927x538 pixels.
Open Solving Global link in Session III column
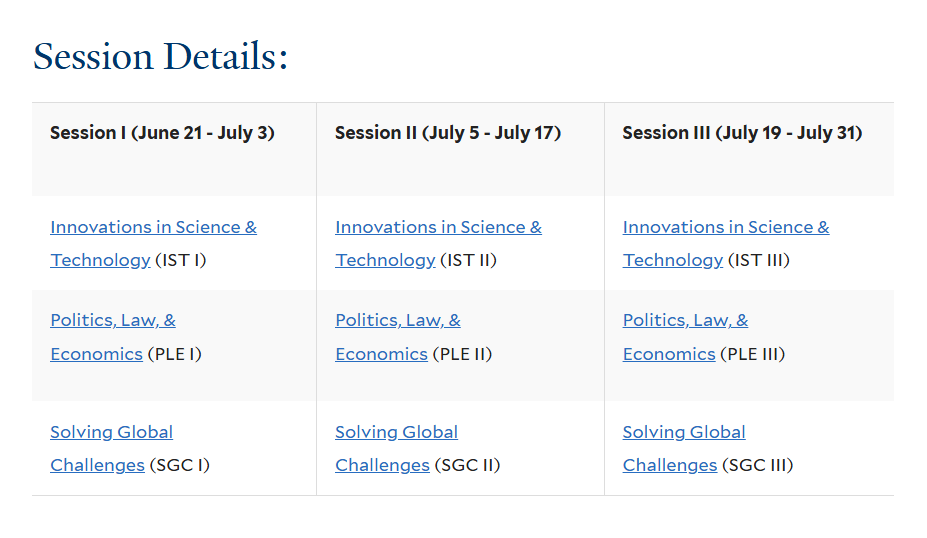coord(684,432)
